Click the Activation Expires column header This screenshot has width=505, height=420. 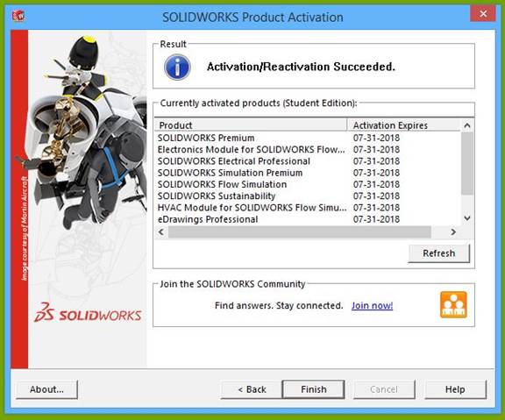click(x=404, y=125)
